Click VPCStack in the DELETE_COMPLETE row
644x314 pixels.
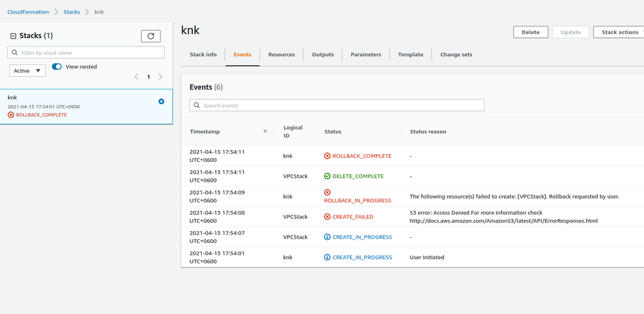(295, 176)
